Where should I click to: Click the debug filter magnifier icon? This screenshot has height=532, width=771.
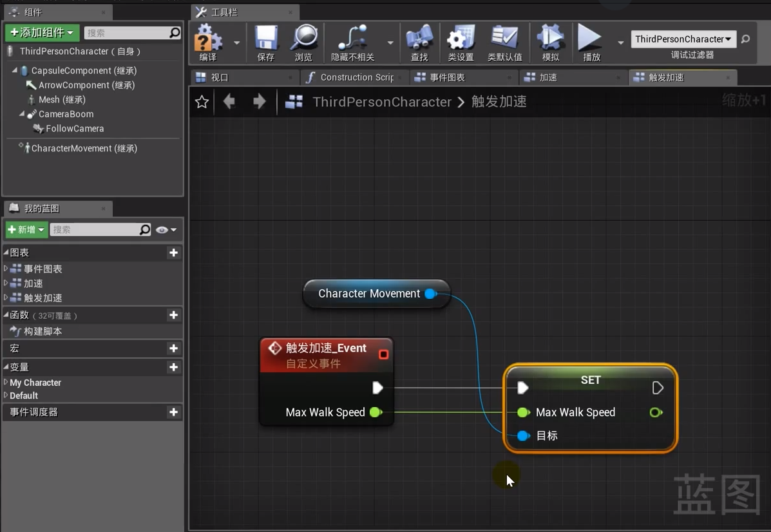tap(745, 39)
